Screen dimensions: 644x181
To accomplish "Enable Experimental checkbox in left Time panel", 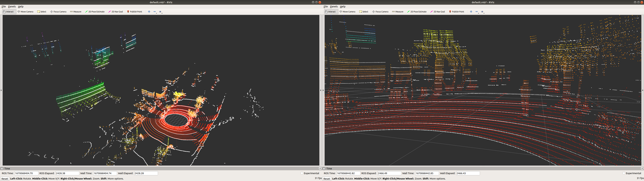I will [302, 173].
